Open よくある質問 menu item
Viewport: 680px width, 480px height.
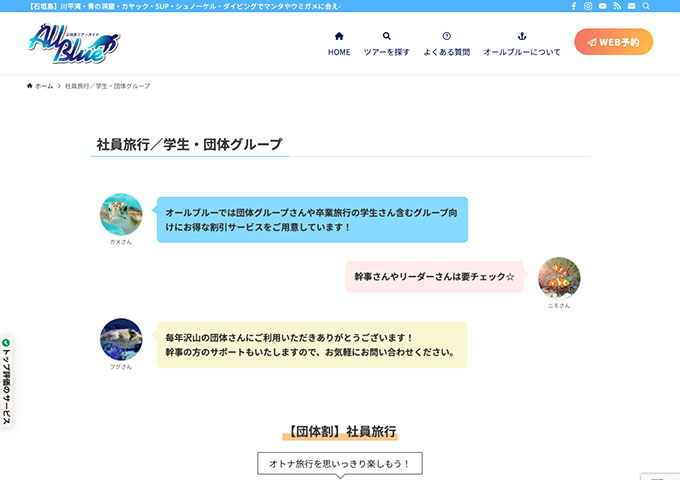447,52
